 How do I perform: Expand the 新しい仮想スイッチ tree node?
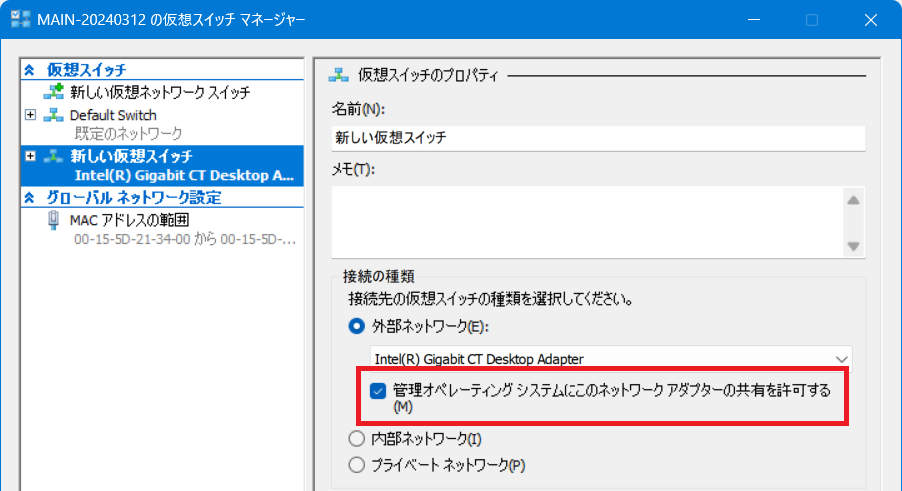pyautogui.click(x=30, y=156)
